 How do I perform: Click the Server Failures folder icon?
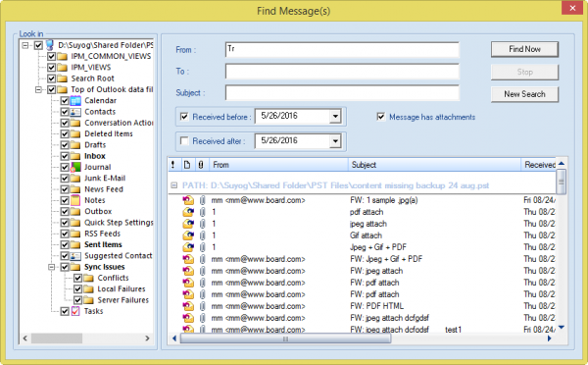coord(88,300)
